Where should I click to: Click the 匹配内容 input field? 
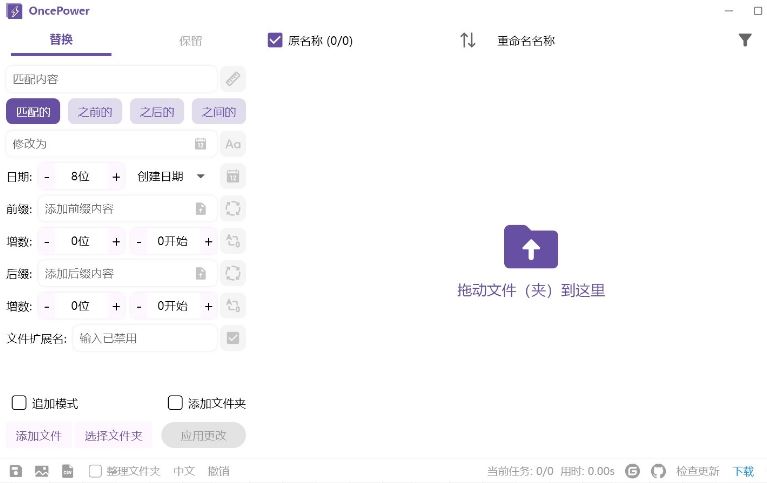(110, 79)
